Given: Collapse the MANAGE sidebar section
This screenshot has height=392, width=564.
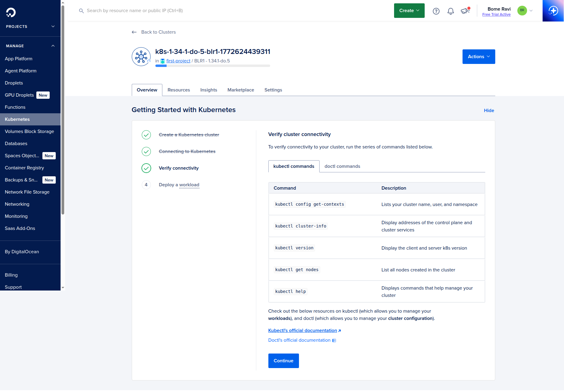Looking at the screenshot, I should (53, 46).
